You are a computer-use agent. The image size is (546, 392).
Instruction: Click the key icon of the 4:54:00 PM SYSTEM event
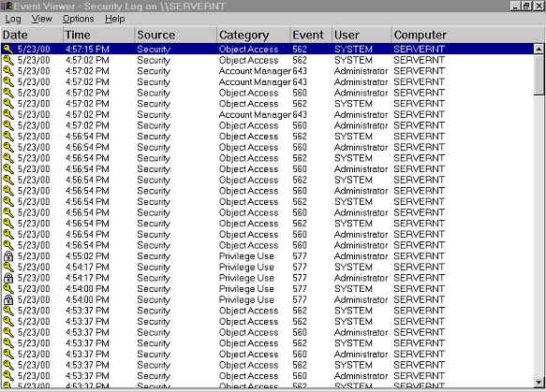click(x=8, y=289)
